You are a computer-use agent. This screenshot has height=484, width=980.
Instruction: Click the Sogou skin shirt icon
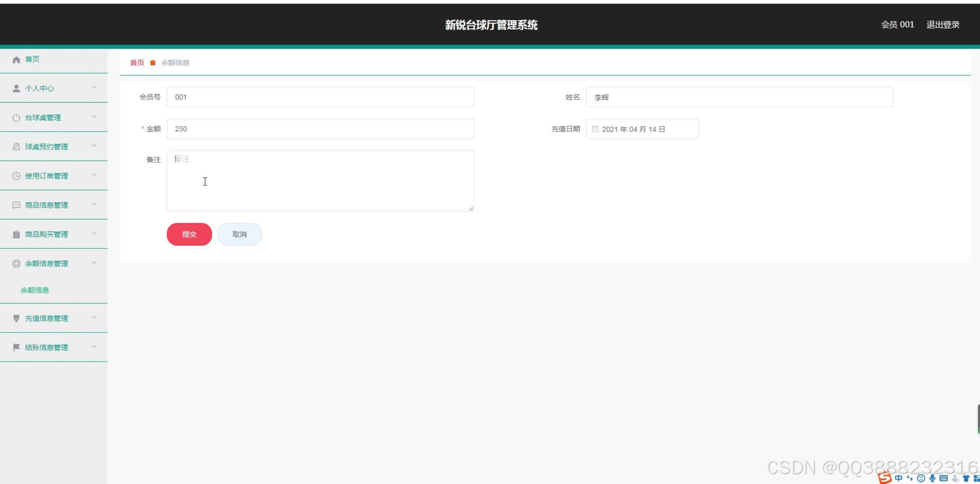[966, 478]
